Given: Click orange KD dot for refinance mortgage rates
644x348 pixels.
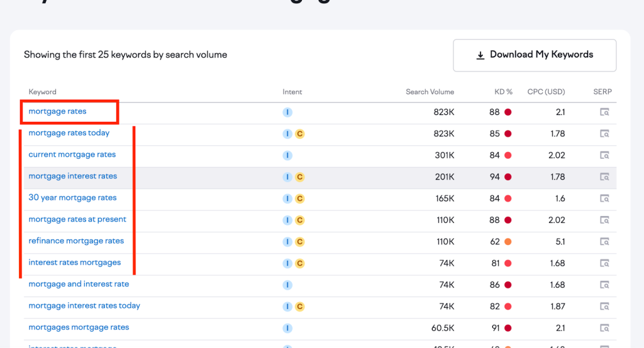Looking at the screenshot, I should pyautogui.click(x=508, y=242).
